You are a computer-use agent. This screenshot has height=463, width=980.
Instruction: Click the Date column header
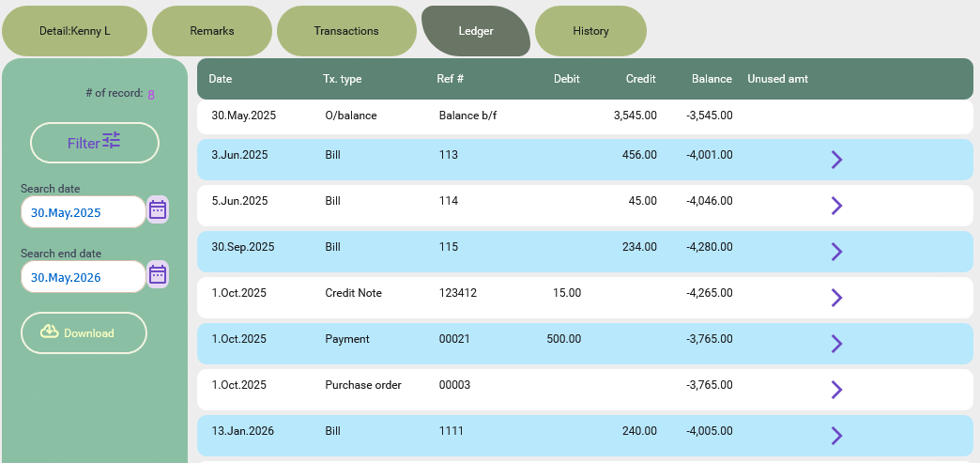tap(220, 79)
